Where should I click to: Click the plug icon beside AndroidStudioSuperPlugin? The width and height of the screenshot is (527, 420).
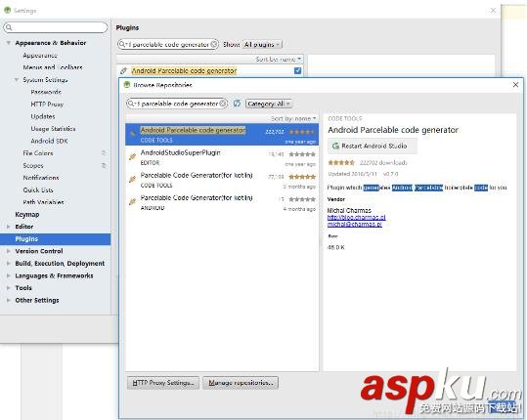click(132, 156)
